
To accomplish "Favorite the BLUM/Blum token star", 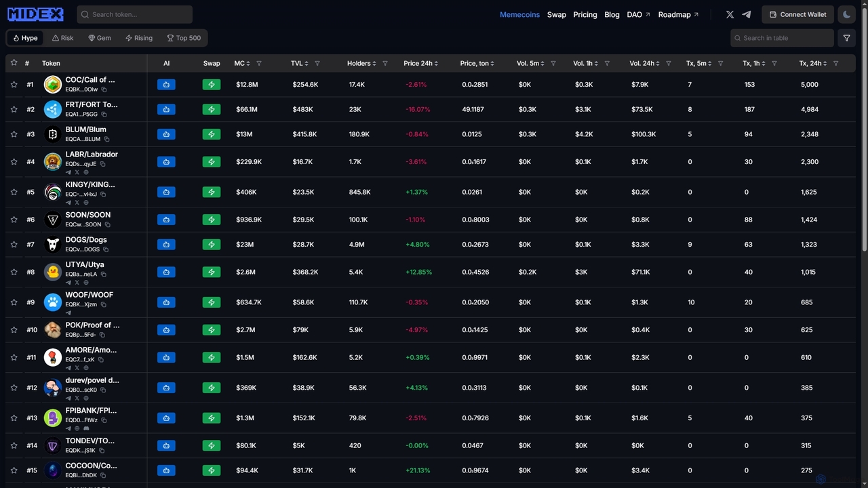I will click(14, 134).
